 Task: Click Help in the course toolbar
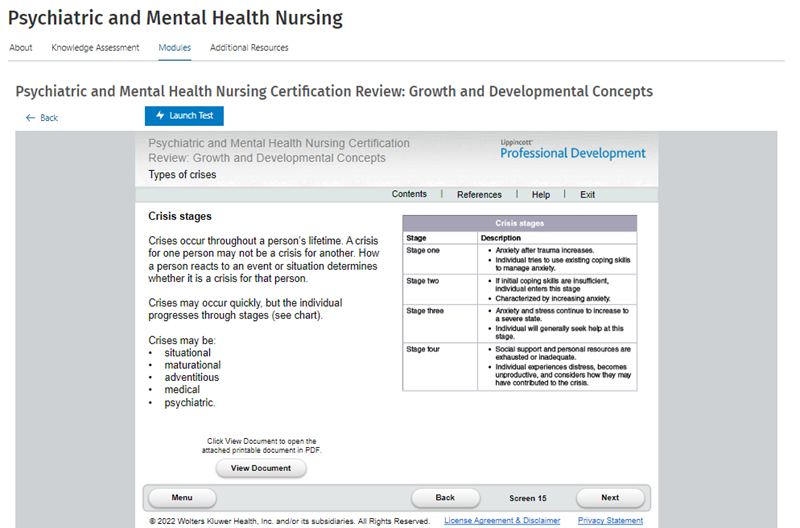click(x=541, y=195)
